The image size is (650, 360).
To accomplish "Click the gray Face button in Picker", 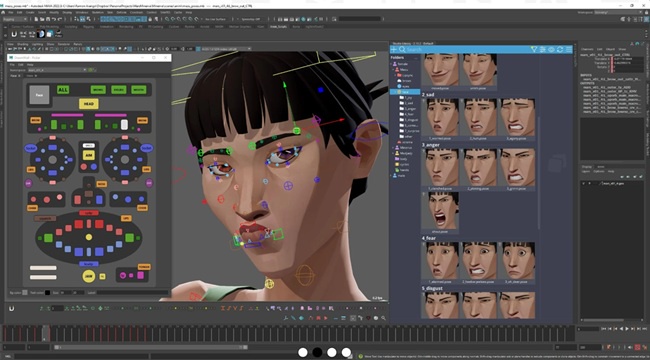I will tap(39, 95).
